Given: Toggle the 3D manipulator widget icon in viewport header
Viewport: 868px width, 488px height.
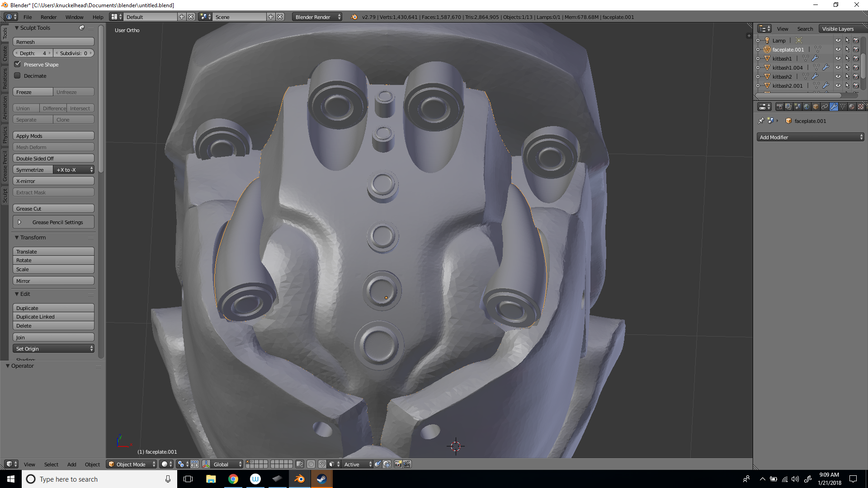Looking at the screenshot, I should [x=206, y=464].
